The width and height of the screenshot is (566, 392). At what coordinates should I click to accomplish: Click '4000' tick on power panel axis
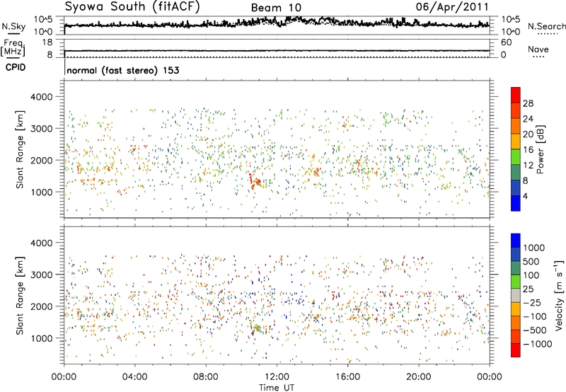click(41, 97)
